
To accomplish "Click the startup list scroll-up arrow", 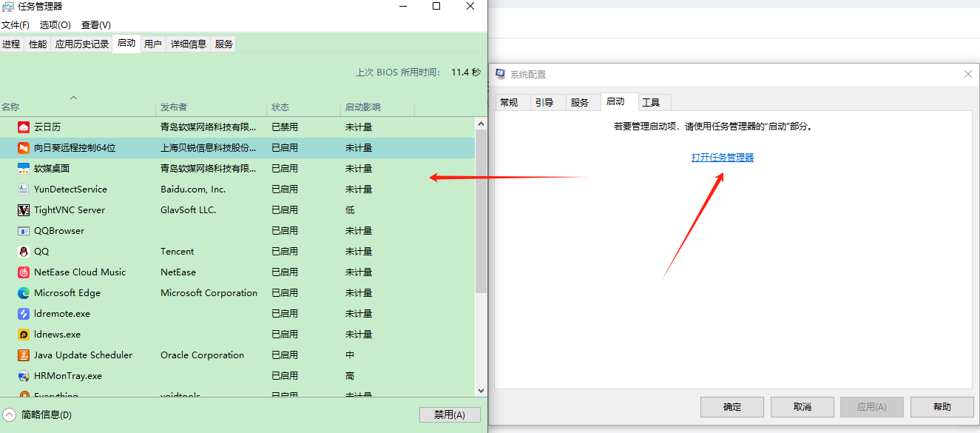I will [481, 124].
